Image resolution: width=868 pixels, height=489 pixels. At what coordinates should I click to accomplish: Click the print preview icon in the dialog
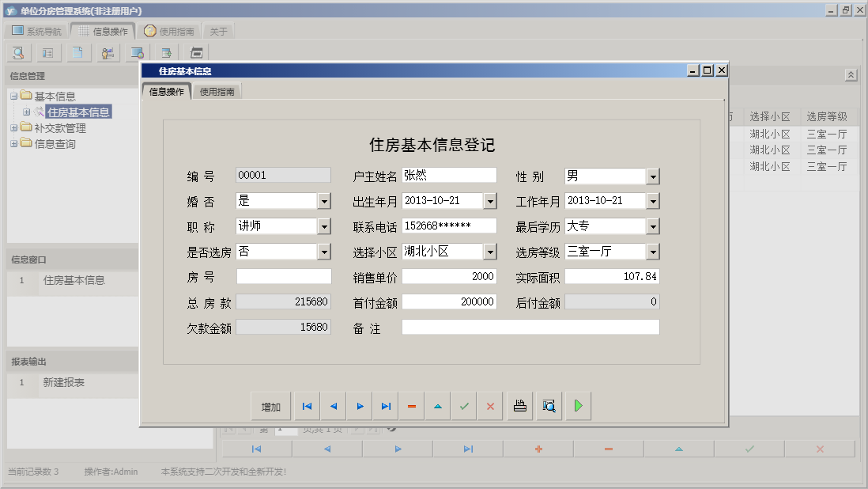[x=548, y=405]
